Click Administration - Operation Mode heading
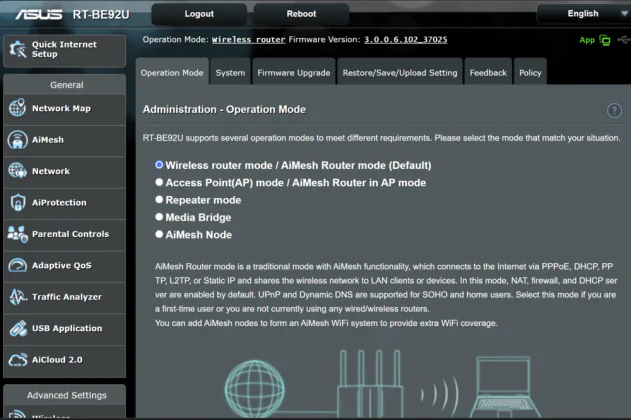 point(224,109)
